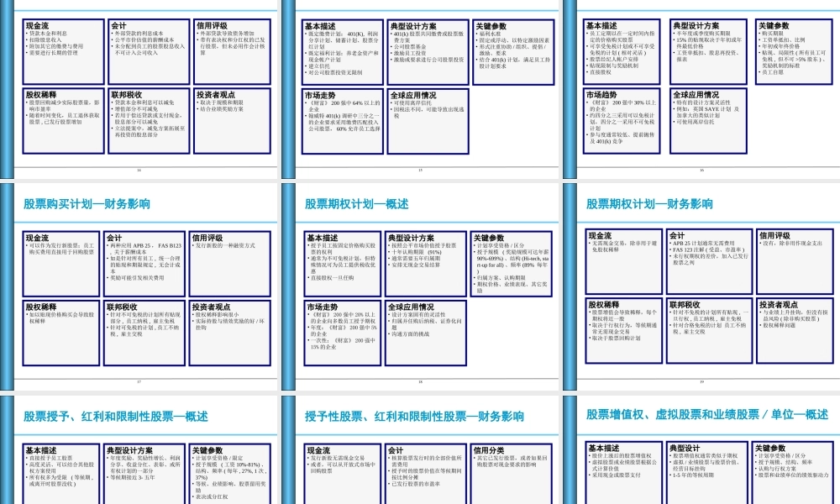Click "现金流" box mentioning 贷款本金和利息

pyautogui.click(x=64, y=51)
